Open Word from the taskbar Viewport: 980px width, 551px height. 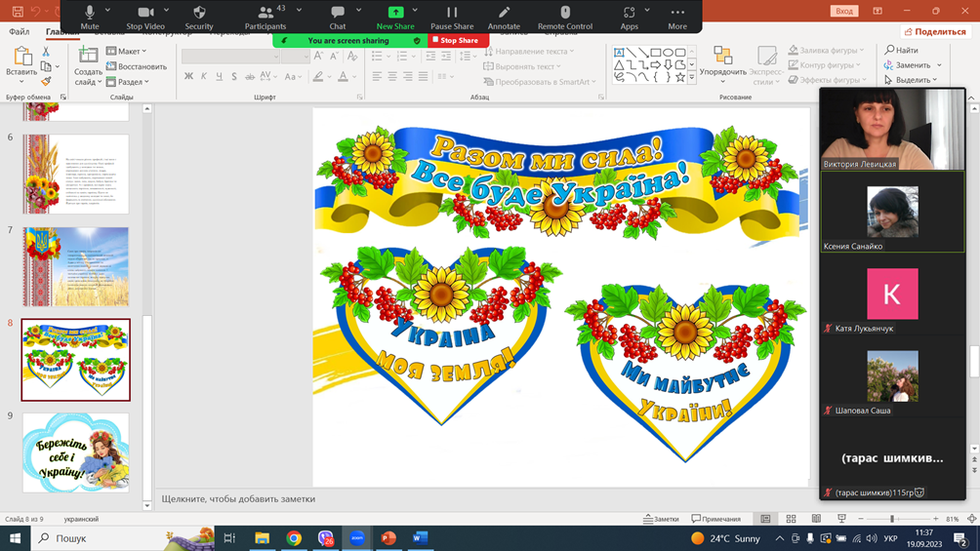pyautogui.click(x=420, y=538)
